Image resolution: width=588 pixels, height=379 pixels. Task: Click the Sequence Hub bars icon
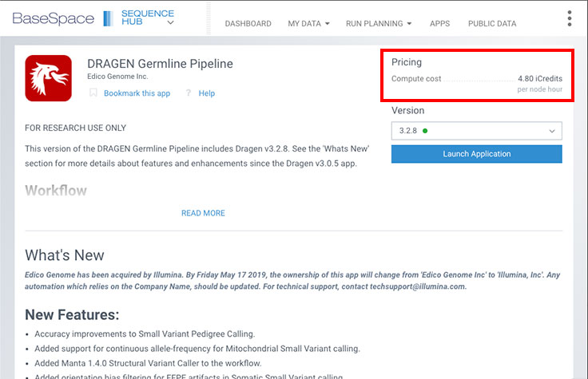pyautogui.click(x=108, y=18)
